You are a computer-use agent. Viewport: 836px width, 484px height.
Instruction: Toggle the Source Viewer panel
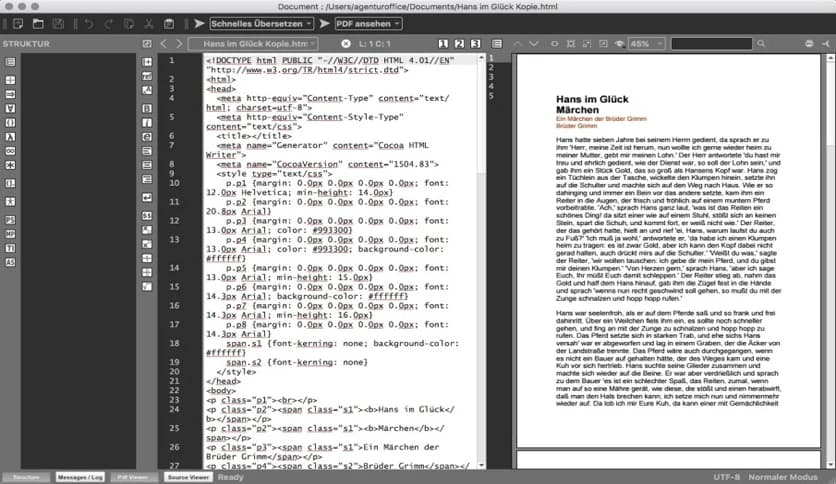(188, 477)
